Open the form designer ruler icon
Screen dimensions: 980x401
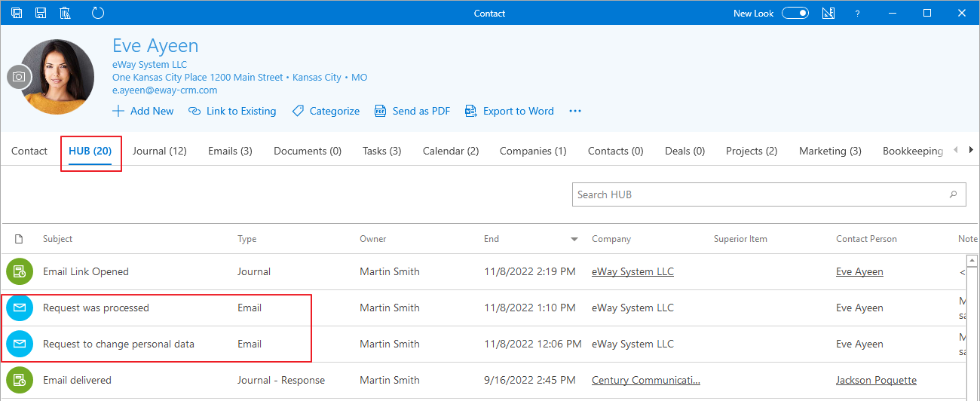click(828, 13)
